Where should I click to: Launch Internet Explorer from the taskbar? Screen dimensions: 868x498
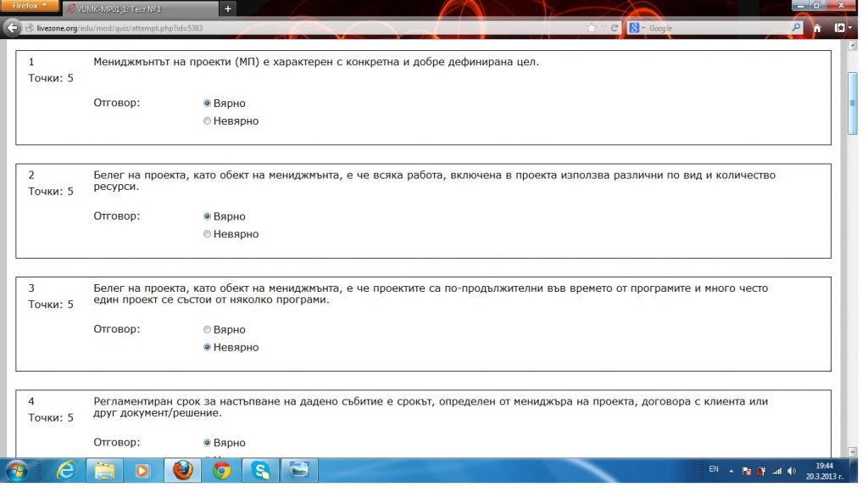click(x=66, y=471)
